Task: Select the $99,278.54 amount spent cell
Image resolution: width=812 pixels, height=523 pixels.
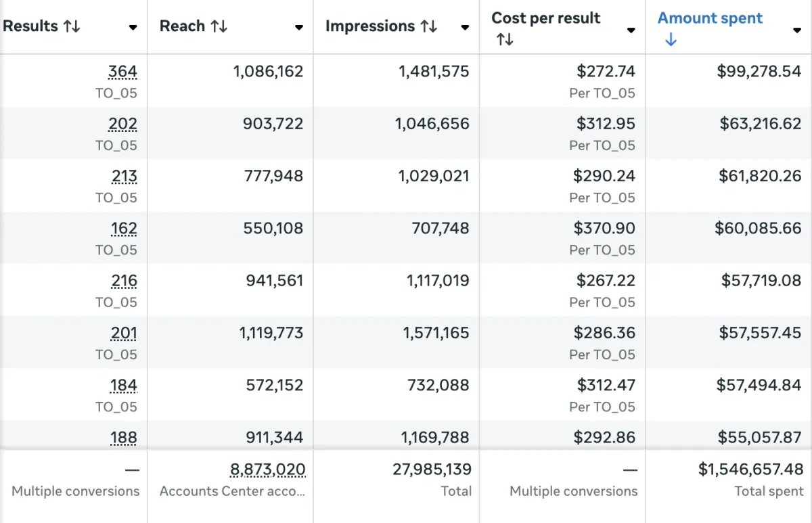Action: tap(759, 72)
